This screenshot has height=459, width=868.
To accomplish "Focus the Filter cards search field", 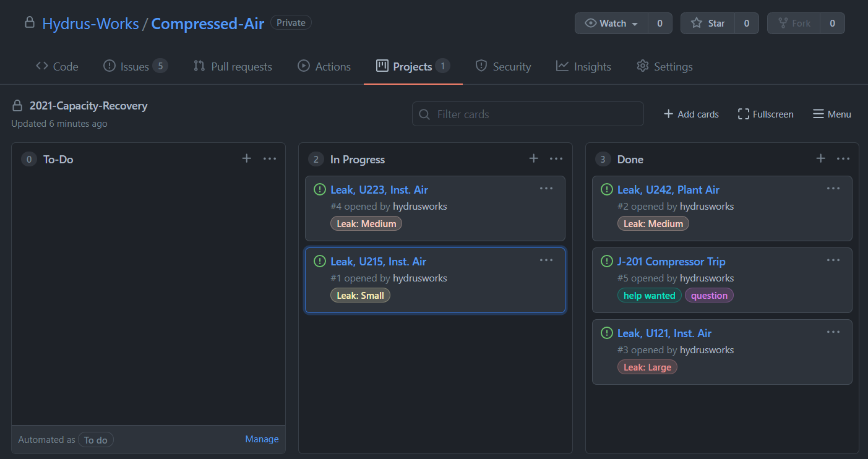I will 528,114.
